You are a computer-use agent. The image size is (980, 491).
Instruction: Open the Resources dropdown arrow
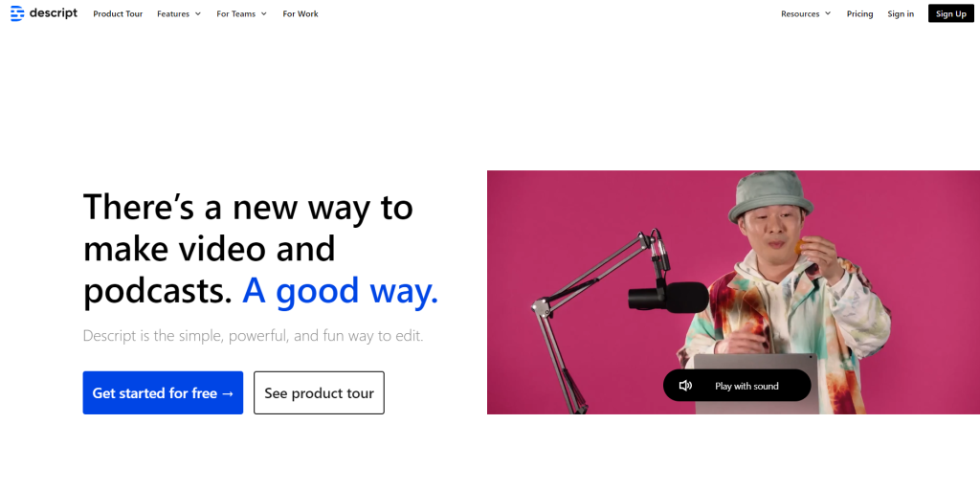click(x=828, y=14)
